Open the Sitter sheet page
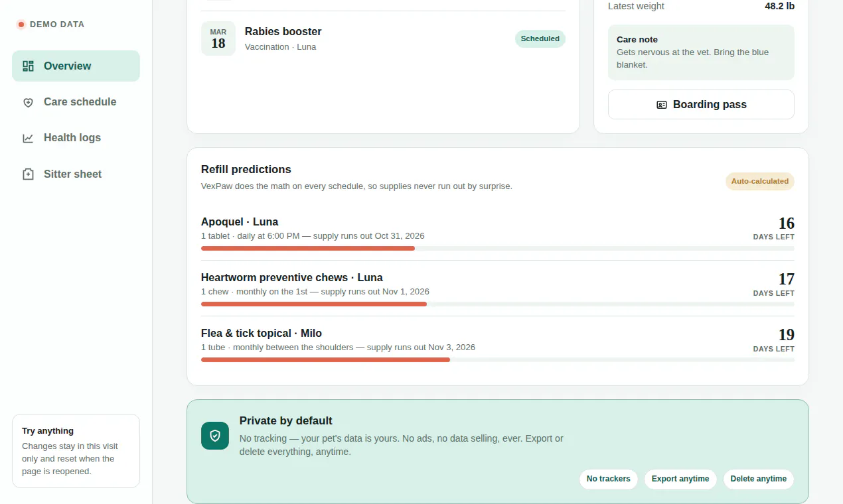Viewport: 843px width, 504px height. 76,174
